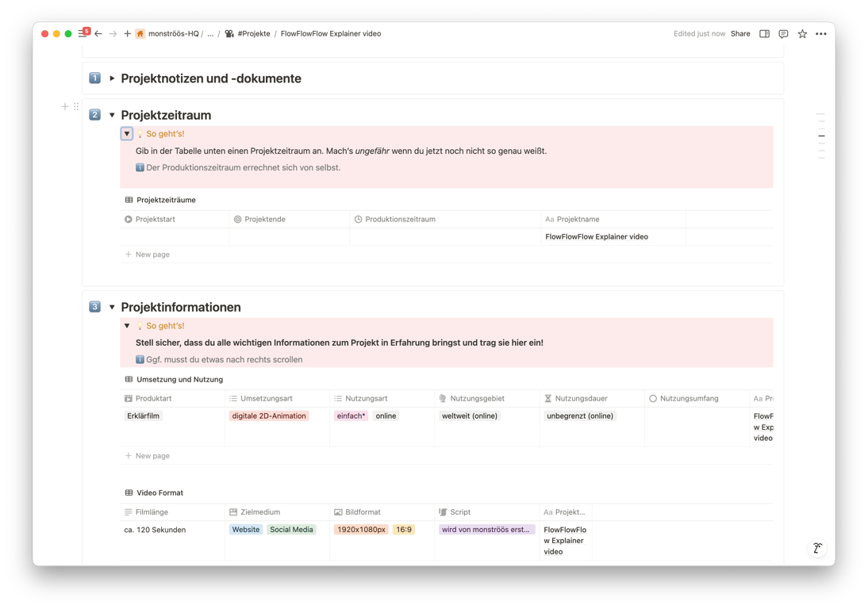
Task: Click the Projektname column header
Action: 613,220
